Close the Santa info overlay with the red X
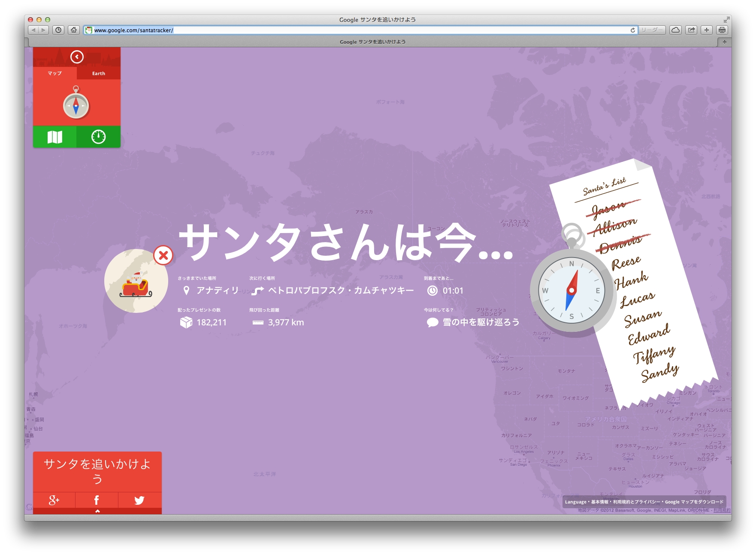The width and height of the screenshot is (756, 555). pos(163,255)
